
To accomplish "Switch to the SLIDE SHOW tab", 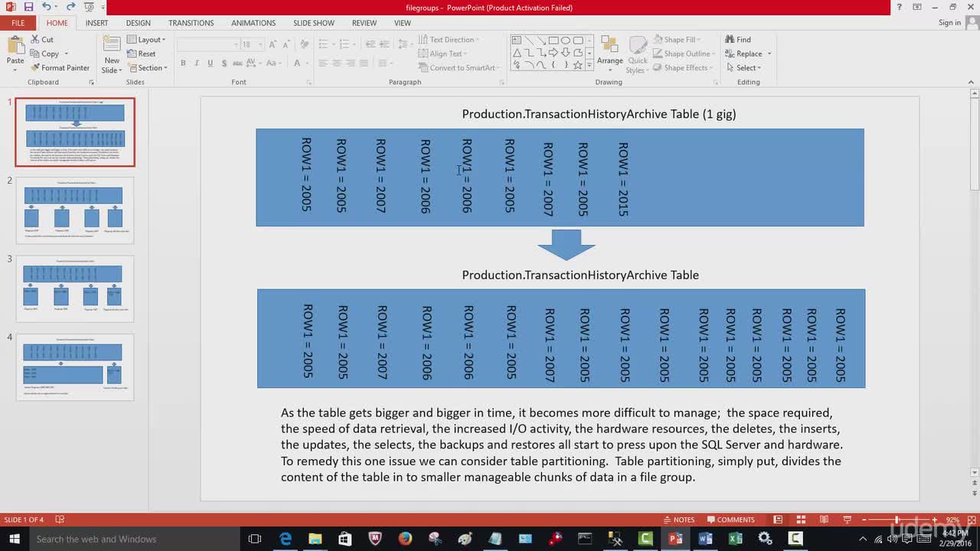I will 314,23.
